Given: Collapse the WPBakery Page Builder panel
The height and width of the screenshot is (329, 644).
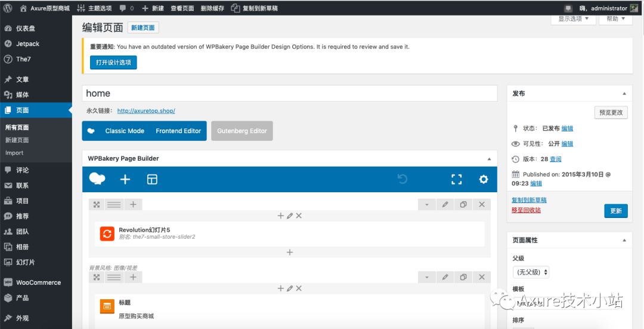Looking at the screenshot, I should point(489,159).
